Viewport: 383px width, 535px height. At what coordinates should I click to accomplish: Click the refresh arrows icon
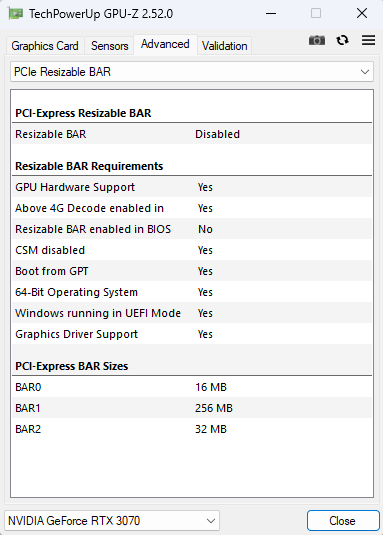tap(342, 40)
